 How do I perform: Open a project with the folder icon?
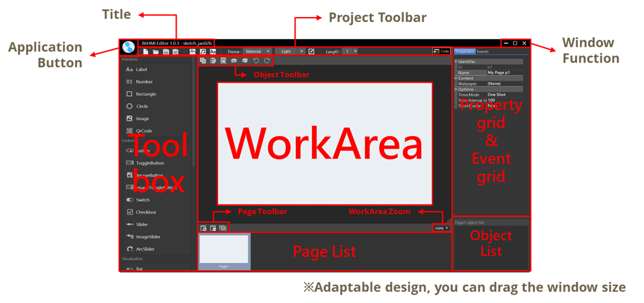click(155, 52)
